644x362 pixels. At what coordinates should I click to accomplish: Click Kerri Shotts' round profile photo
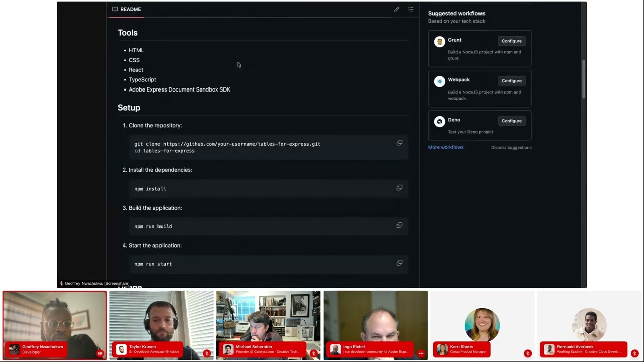(482, 325)
